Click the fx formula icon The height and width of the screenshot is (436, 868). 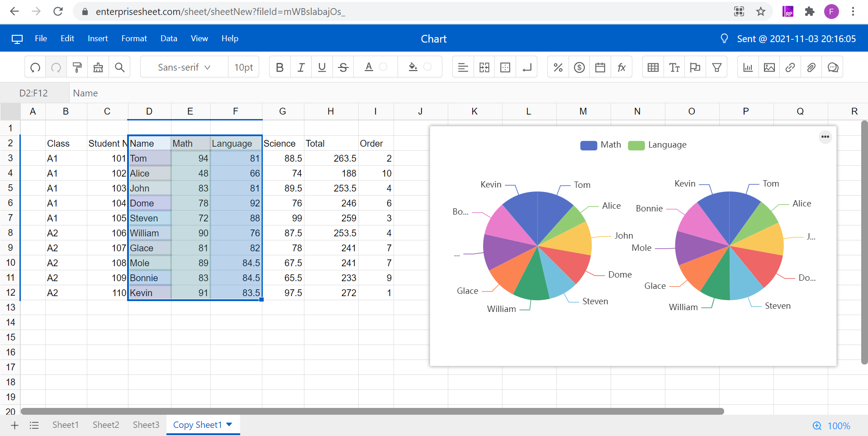(621, 67)
